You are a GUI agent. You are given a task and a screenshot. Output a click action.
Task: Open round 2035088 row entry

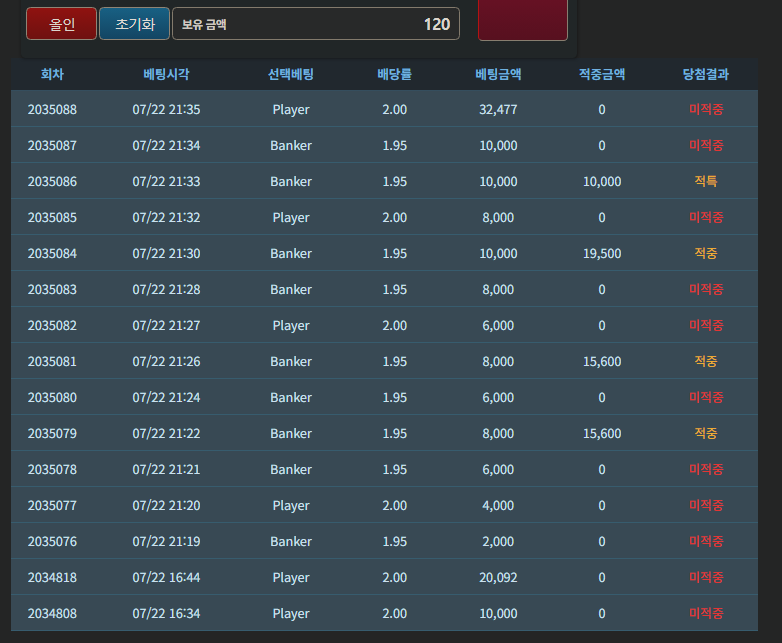[x=385, y=109]
